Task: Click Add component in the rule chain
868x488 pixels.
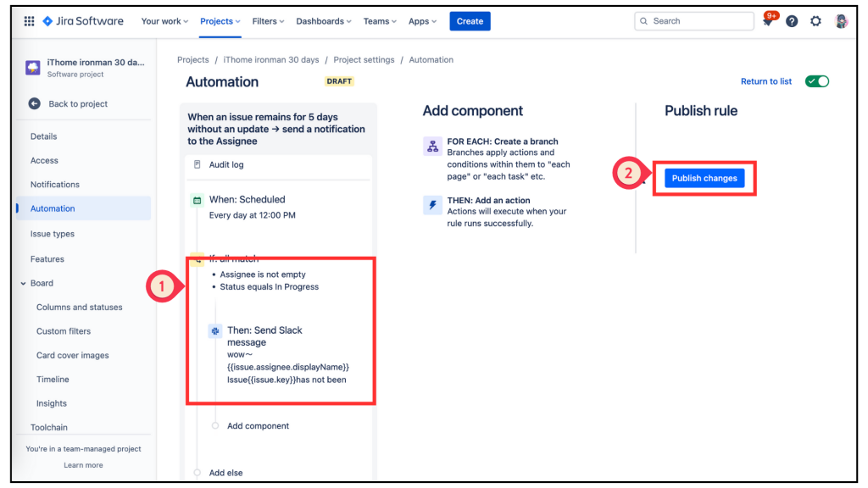Action: (x=258, y=426)
